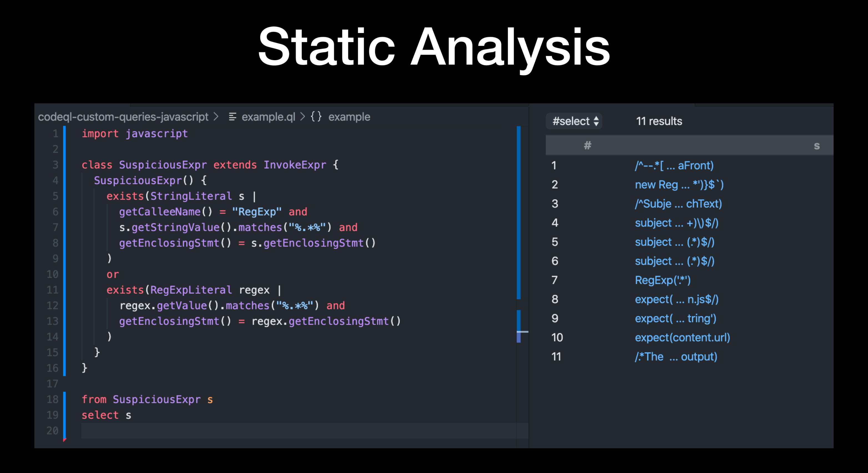Click the class name SuspiciousExpr on line 3
This screenshot has width=868, height=473.
pyautogui.click(x=163, y=165)
